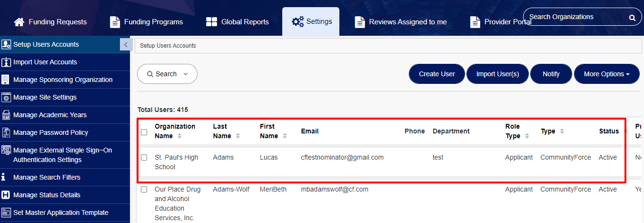Click the search magnifier in Search Organizations
The image size is (644, 223).
pos(632,18)
